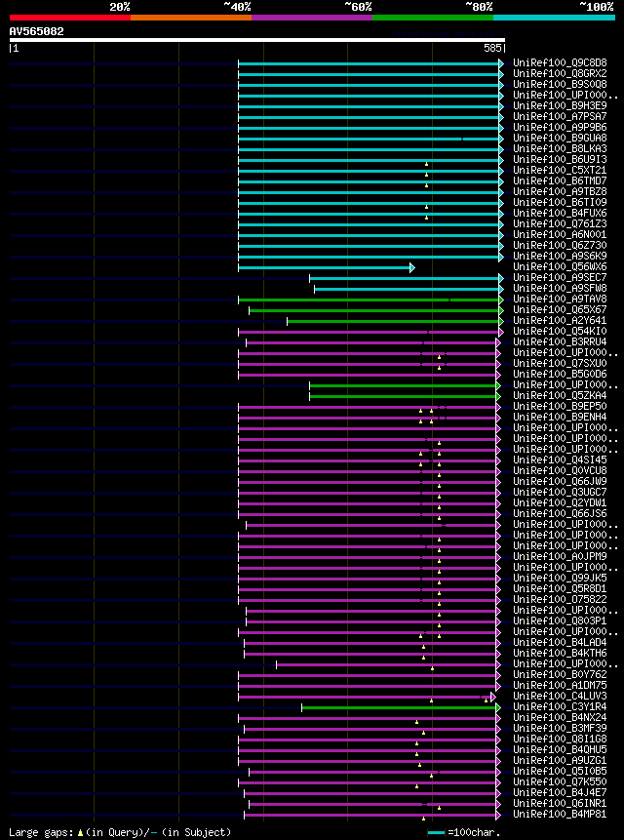This screenshot has width=624, height=840.
Task: Click the orange ~40% identity legend bar
Action: click(191, 18)
